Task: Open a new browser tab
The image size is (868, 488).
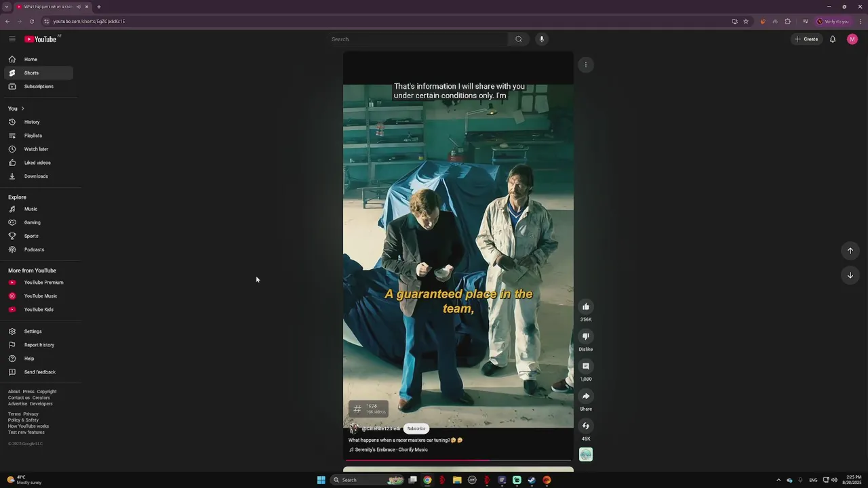Action: point(99,7)
